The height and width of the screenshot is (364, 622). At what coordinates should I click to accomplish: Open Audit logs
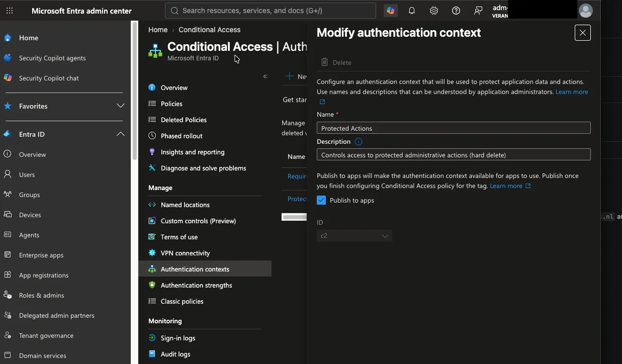[x=175, y=354]
